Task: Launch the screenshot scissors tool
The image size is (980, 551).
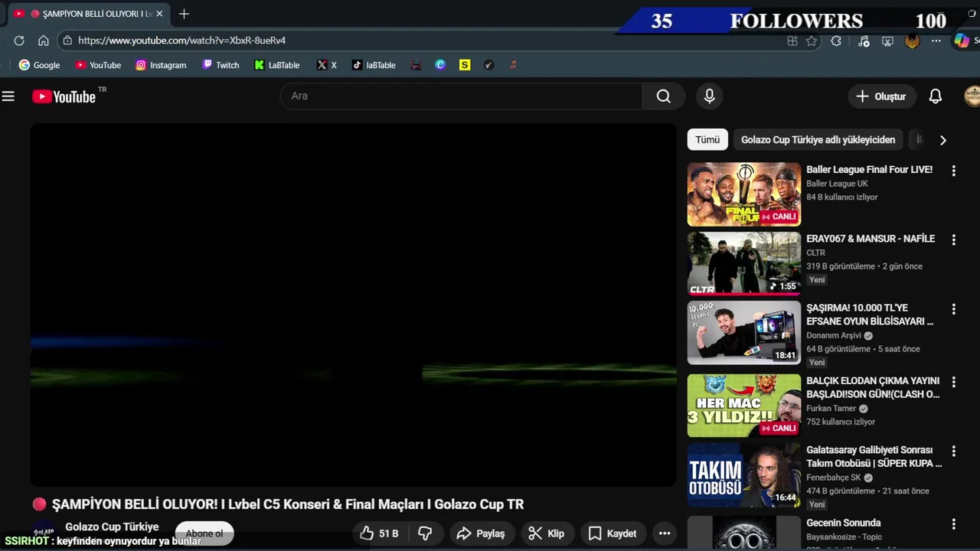Action: [887, 41]
